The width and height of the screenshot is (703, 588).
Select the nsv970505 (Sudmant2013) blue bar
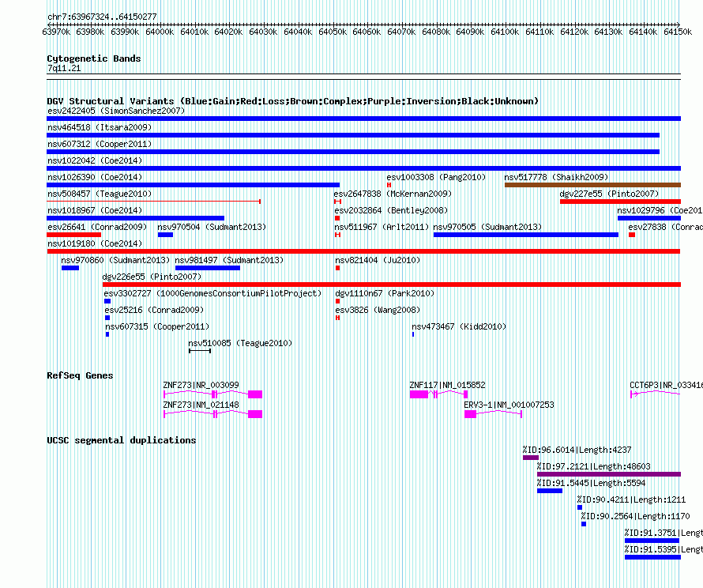526,235
